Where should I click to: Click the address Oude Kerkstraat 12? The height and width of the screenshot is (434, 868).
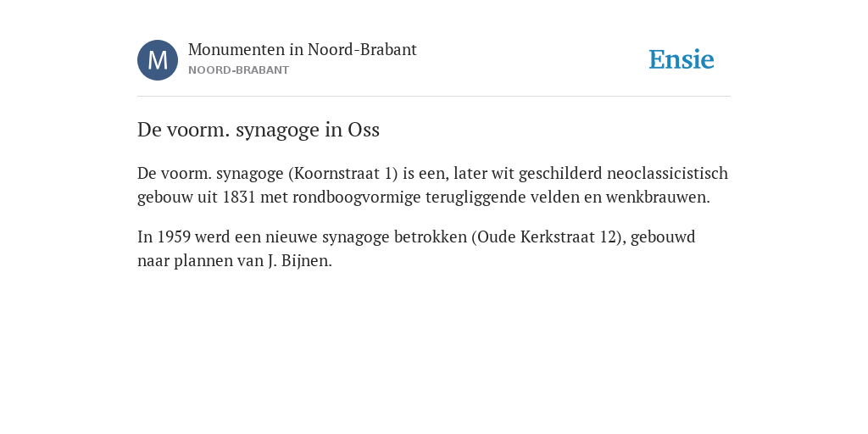coord(547,237)
